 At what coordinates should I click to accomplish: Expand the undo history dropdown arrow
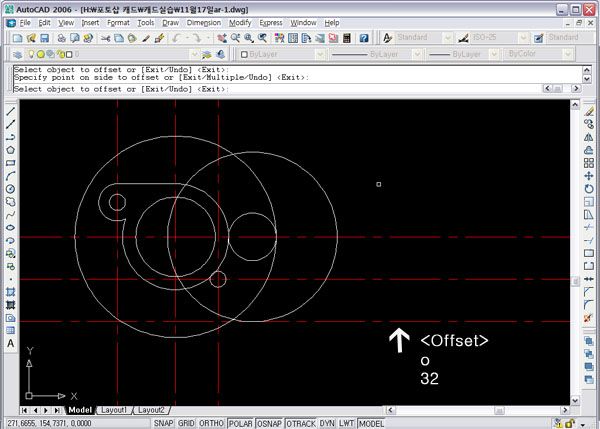click(x=187, y=38)
